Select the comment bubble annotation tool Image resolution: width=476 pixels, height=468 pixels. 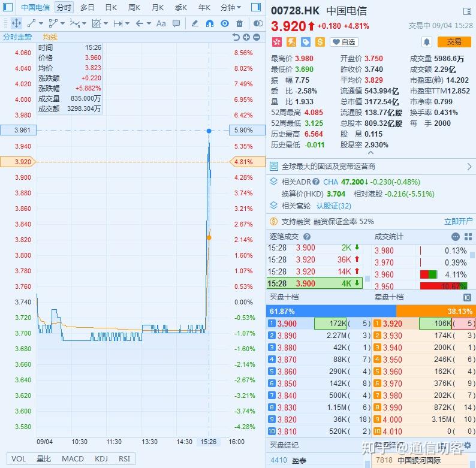(176, 23)
